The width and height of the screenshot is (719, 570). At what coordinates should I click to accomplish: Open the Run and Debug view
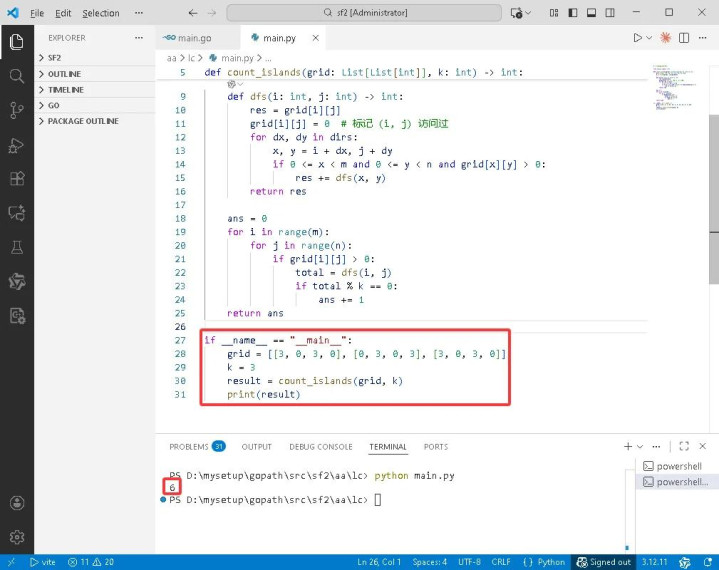(16, 145)
